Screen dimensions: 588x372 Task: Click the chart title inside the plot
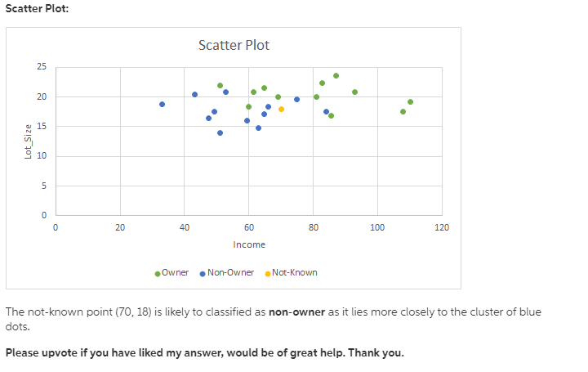coord(234,45)
